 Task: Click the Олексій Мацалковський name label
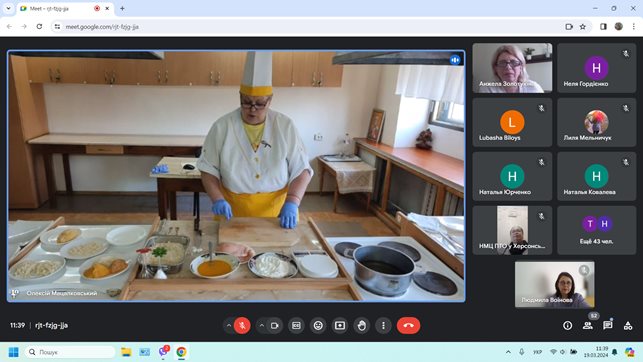tap(62, 293)
